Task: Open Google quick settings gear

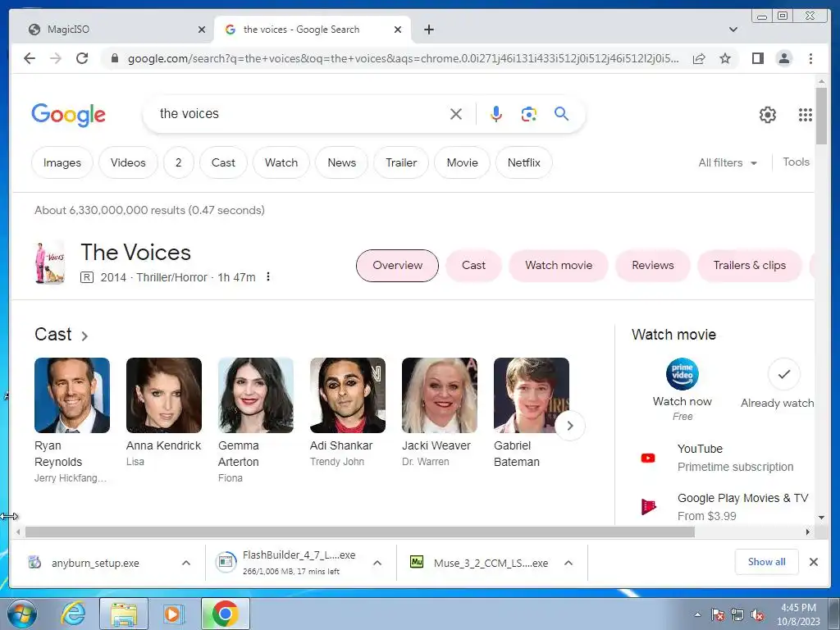Action: tap(768, 115)
